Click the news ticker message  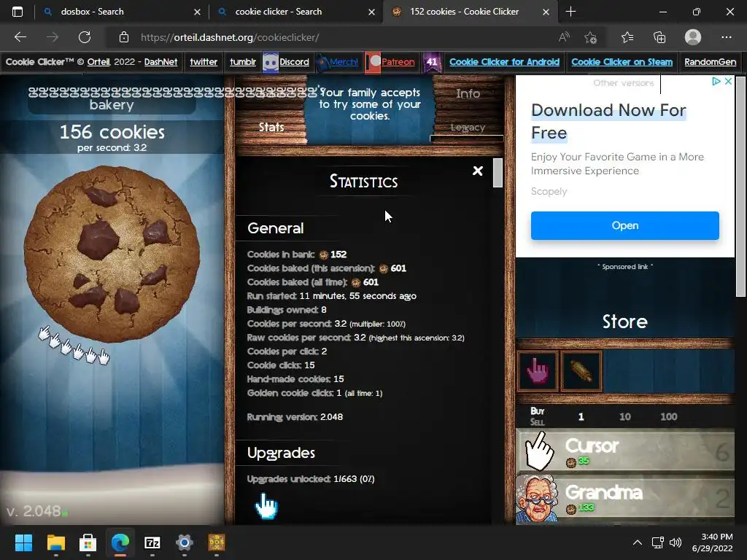tap(370, 104)
